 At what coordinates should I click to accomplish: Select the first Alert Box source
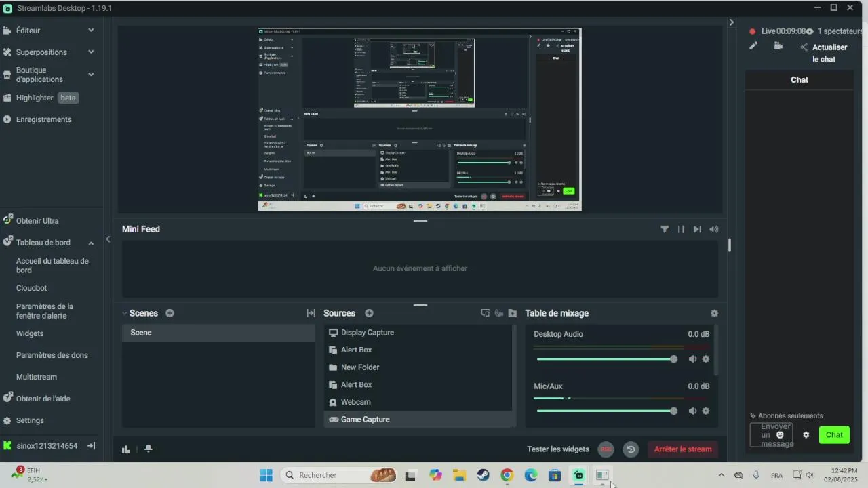point(418,350)
